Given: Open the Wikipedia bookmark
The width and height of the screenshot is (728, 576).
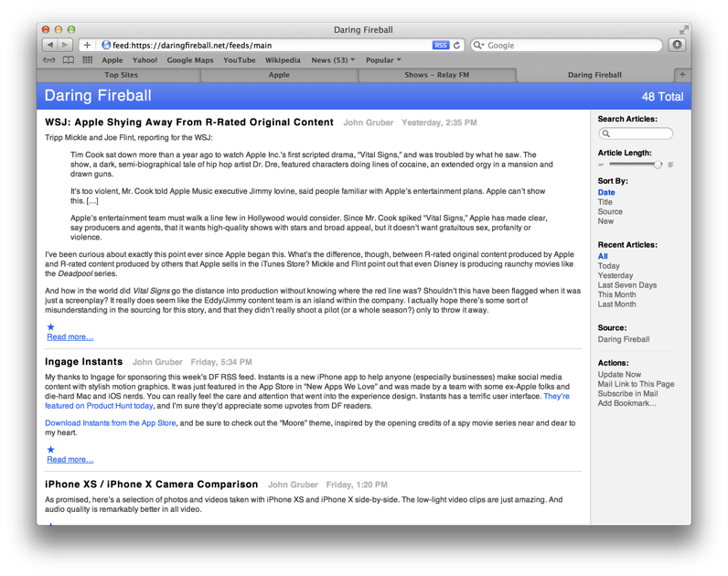Looking at the screenshot, I should coord(283,60).
